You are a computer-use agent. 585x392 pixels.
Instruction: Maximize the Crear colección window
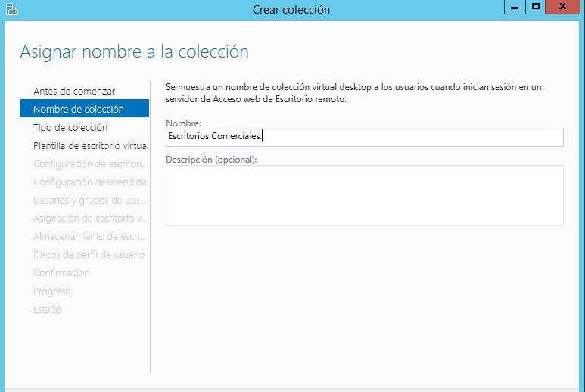click(536, 8)
